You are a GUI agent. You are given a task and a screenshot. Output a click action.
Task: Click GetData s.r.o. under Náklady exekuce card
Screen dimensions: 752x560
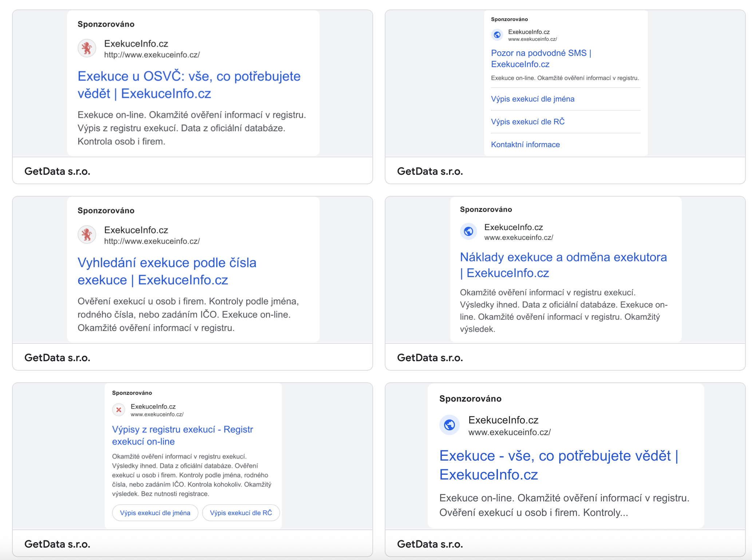[x=430, y=358]
